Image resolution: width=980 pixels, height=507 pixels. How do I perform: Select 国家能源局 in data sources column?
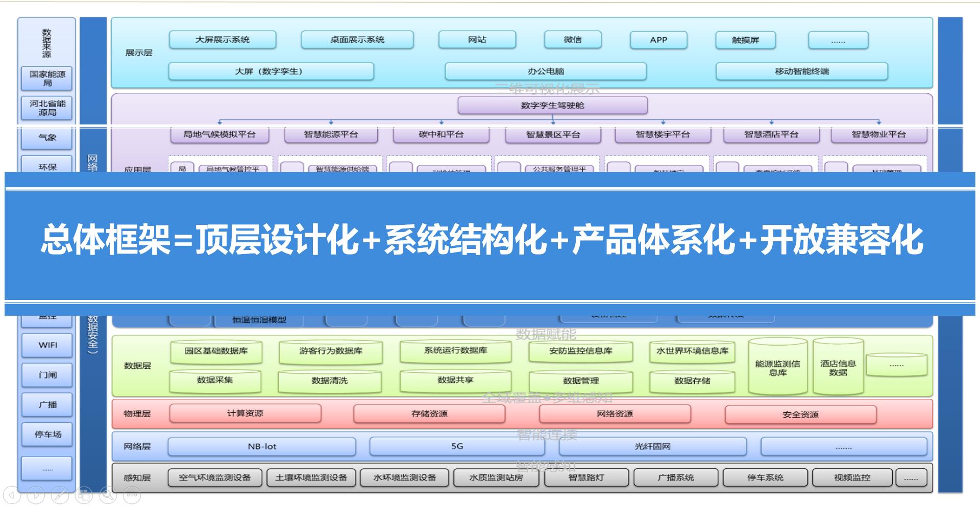pos(47,79)
